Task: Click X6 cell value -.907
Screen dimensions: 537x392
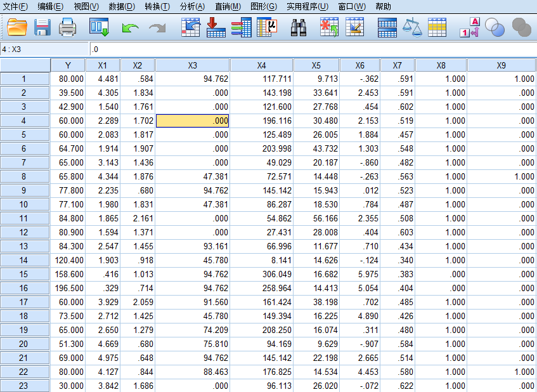Action: coord(359,344)
